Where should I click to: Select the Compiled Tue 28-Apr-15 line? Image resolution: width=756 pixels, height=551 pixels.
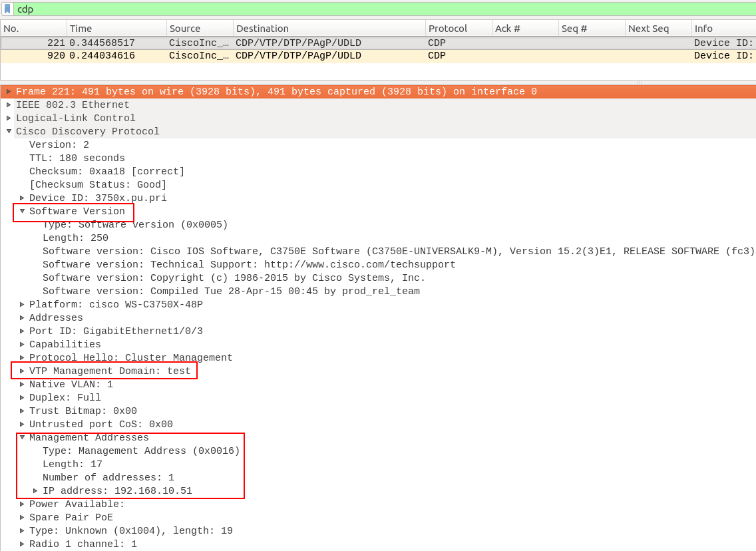point(232,291)
